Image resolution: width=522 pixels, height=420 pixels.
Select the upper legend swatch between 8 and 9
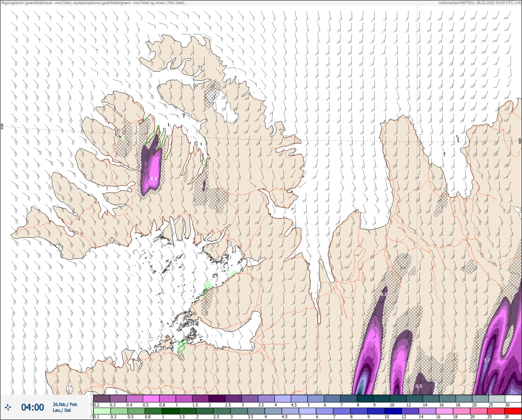click(365, 398)
